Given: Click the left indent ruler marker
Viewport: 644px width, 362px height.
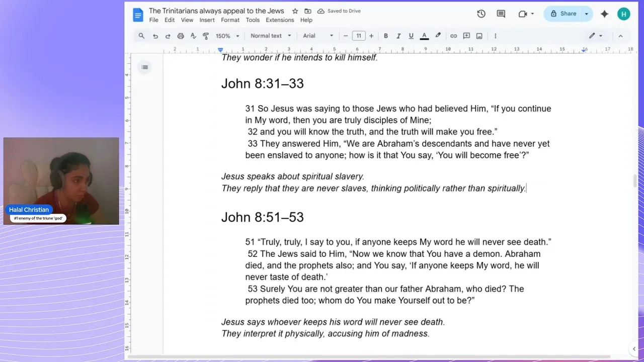Looking at the screenshot, I should [220, 50].
